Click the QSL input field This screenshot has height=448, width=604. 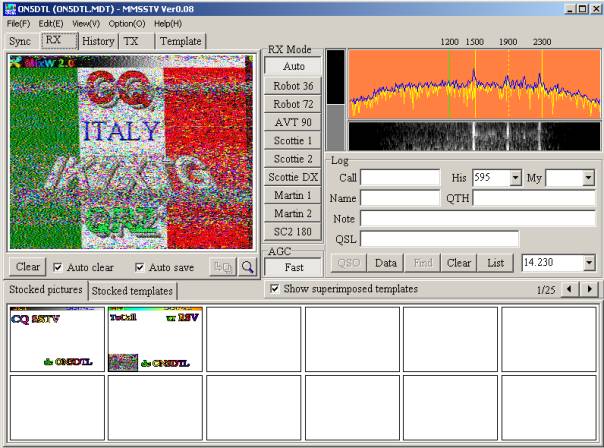point(439,239)
